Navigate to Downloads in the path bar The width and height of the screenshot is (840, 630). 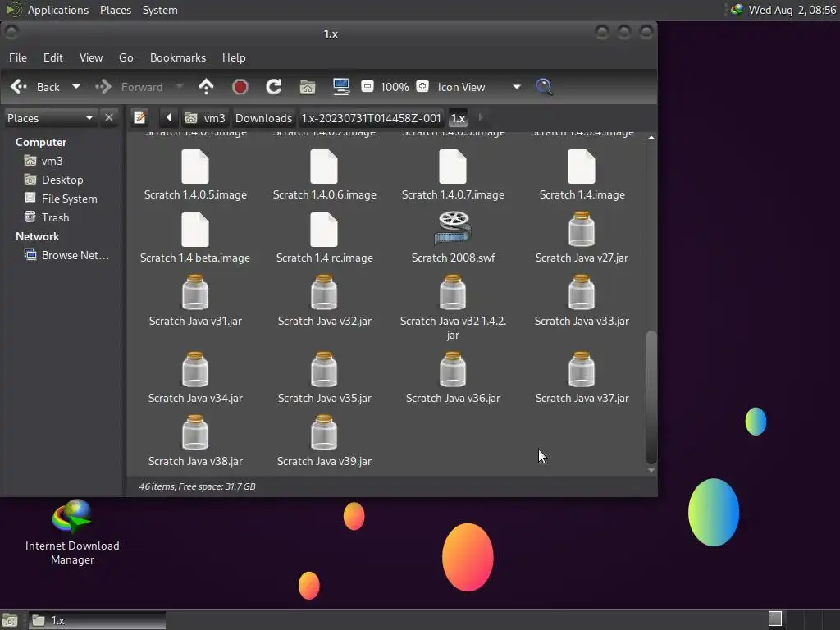point(263,118)
